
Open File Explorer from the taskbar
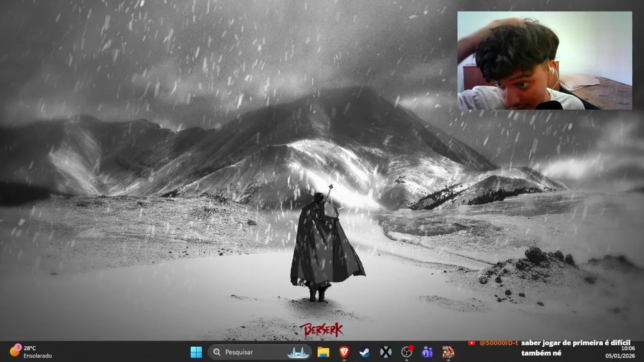coord(323,352)
